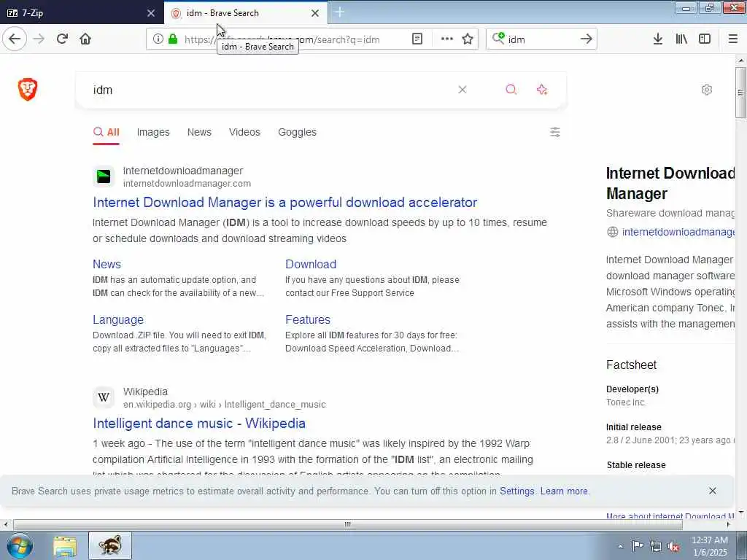Image resolution: width=747 pixels, height=560 pixels.
Task: Click the network tray icon
Action: 656,546
